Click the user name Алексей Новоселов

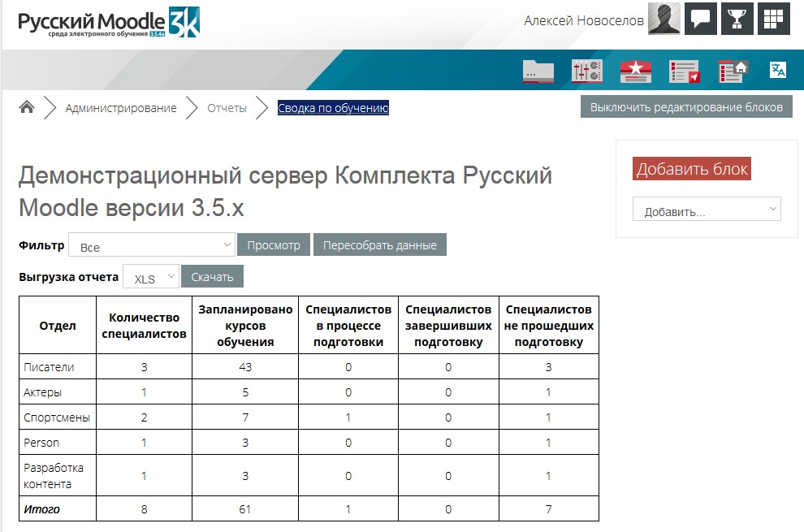click(584, 20)
